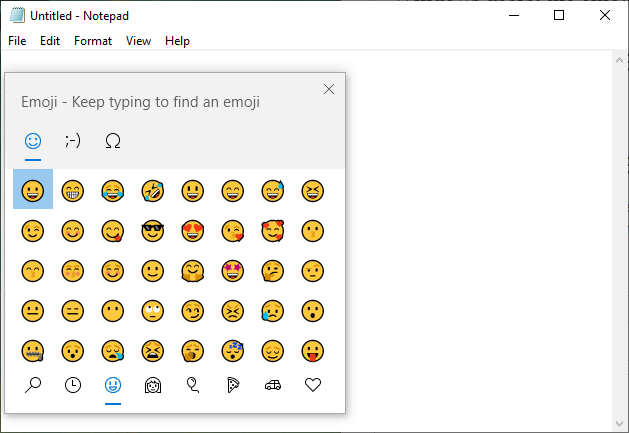Screen dimensions: 629x433
Task: Click the scrollbar down arrow in Notepad
Action: pyautogui.click(x=619, y=424)
